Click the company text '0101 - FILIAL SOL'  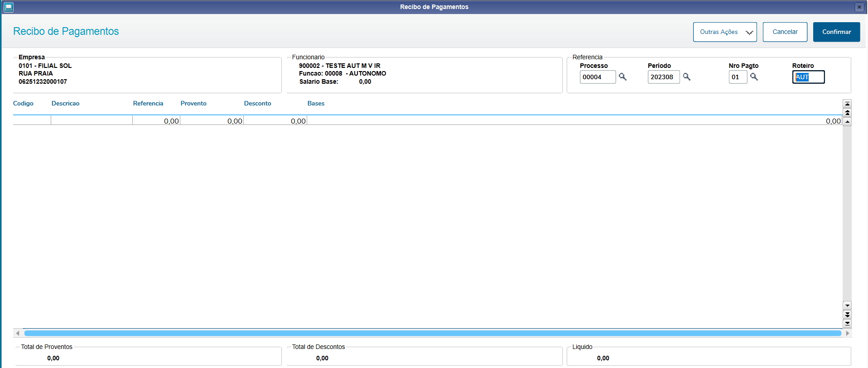tap(45, 66)
